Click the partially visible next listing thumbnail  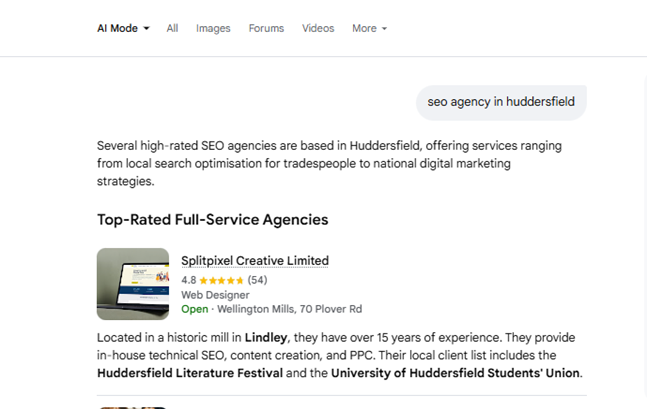133,408
